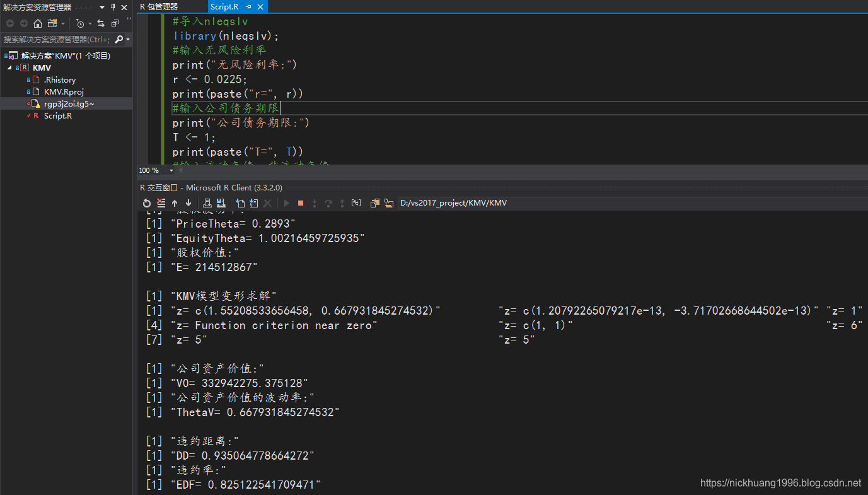The height and width of the screenshot is (495, 868).
Task: Click the search magnifier in Solution Explorer
Action: pos(119,39)
